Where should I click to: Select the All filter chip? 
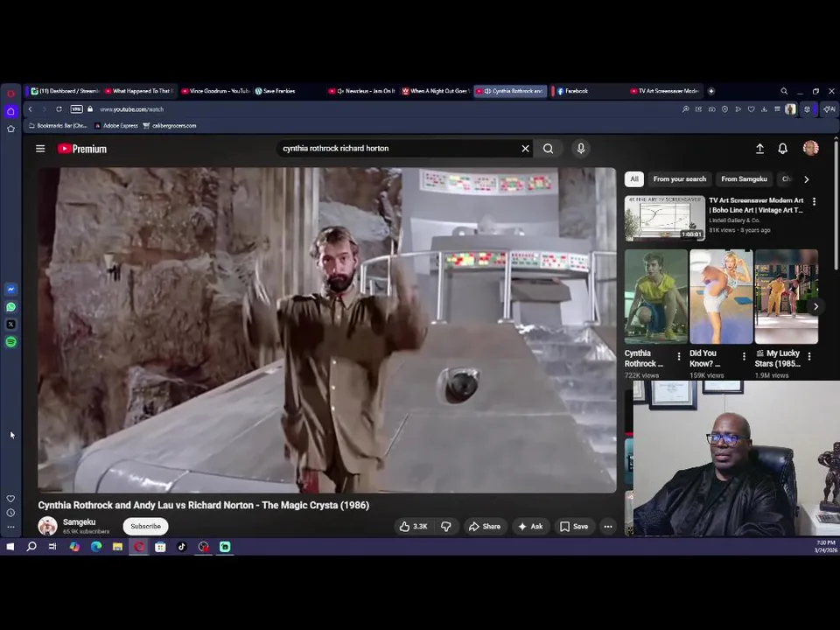coord(634,178)
